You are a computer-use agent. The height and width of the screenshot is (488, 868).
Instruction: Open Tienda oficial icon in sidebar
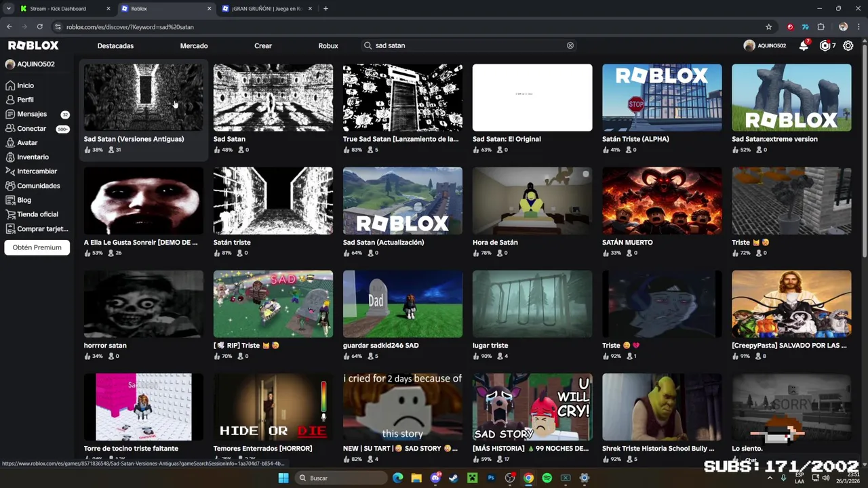click(9, 214)
